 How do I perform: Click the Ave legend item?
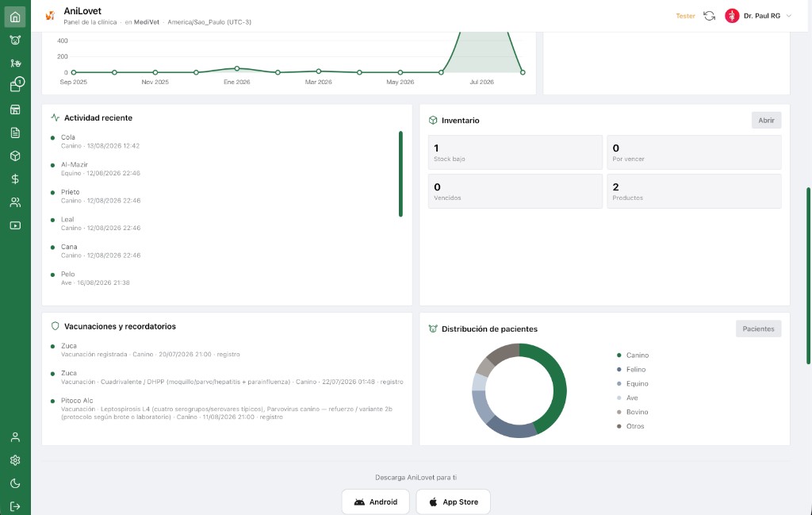(628, 398)
